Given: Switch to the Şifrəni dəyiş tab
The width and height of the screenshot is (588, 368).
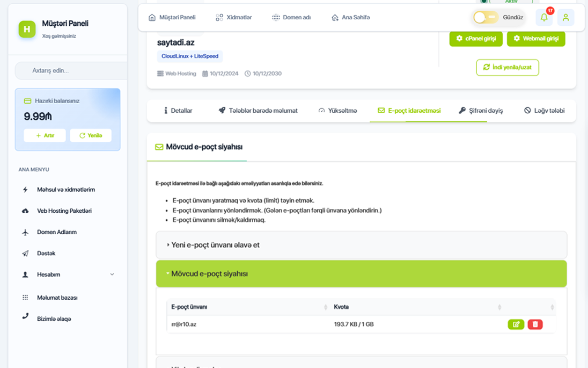Looking at the screenshot, I should 481,111.
